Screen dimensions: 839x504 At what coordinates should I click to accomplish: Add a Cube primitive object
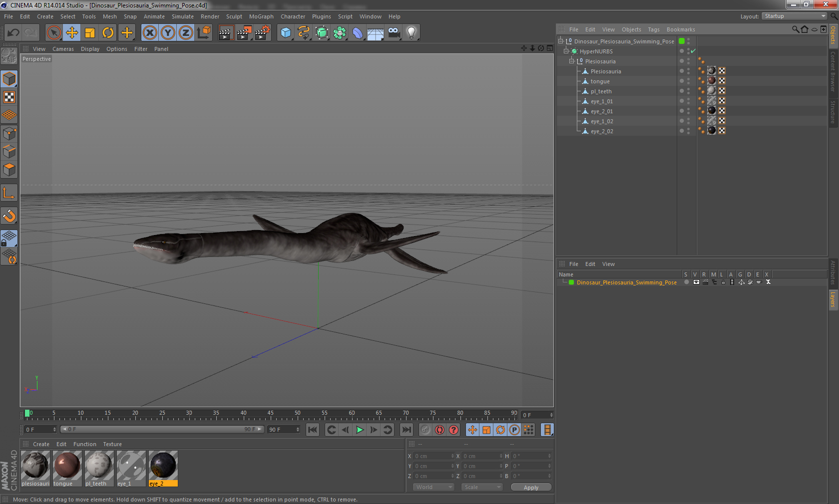point(286,33)
